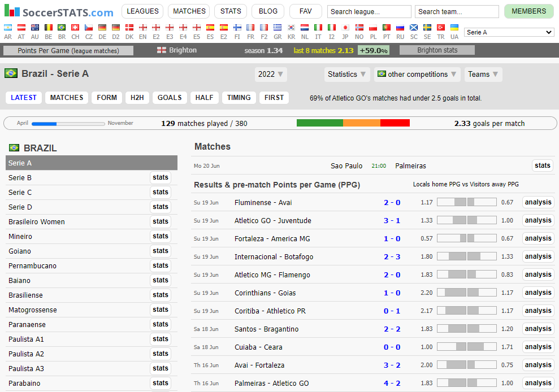Switch to the FORM tab

[x=107, y=98]
